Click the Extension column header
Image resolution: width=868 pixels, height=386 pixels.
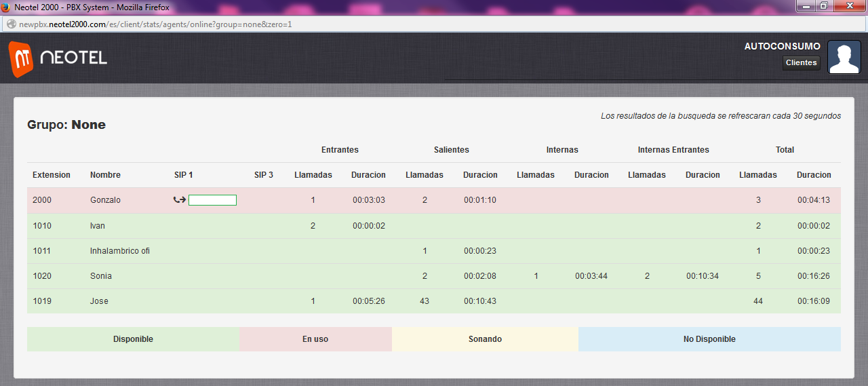click(52, 175)
